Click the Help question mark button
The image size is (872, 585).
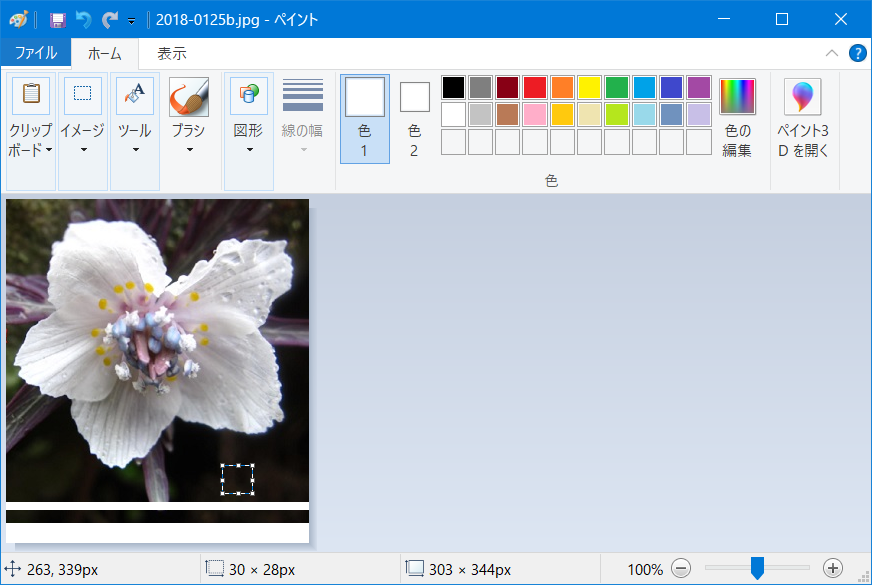[x=857, y=53]
